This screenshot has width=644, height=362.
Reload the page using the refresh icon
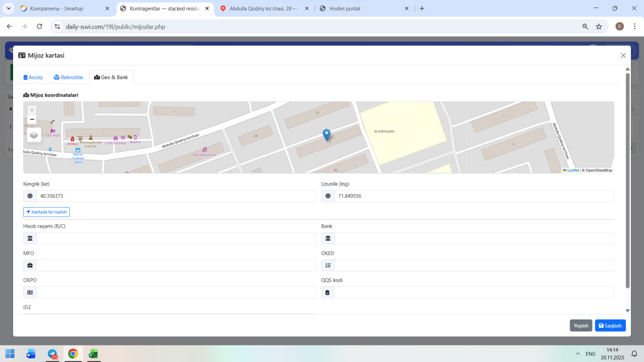(x=39, y=27)
